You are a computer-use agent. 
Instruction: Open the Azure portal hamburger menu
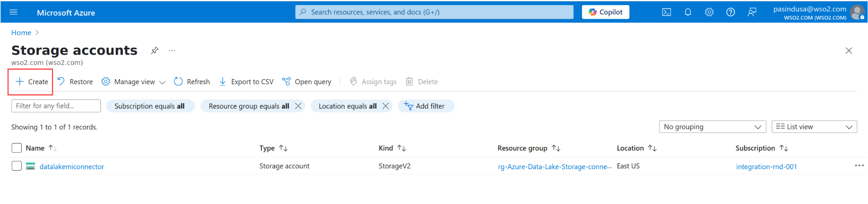[14, 12]
